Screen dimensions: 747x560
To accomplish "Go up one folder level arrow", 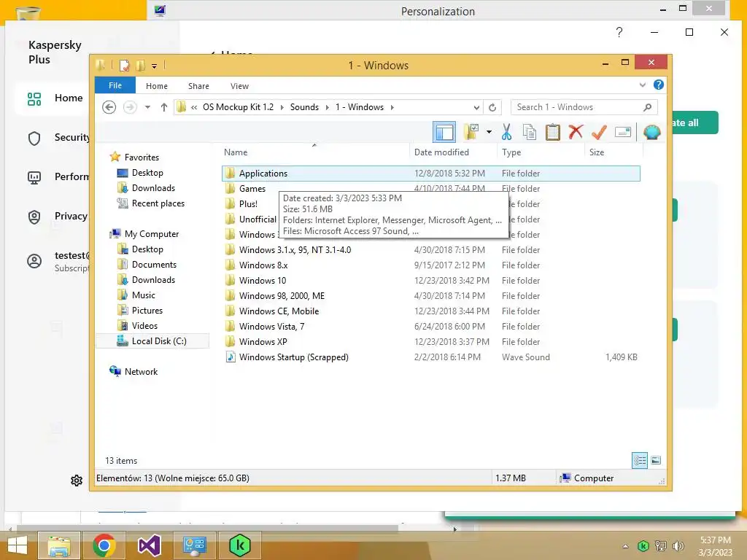I will pyautogui.click(x=164, y=107).
